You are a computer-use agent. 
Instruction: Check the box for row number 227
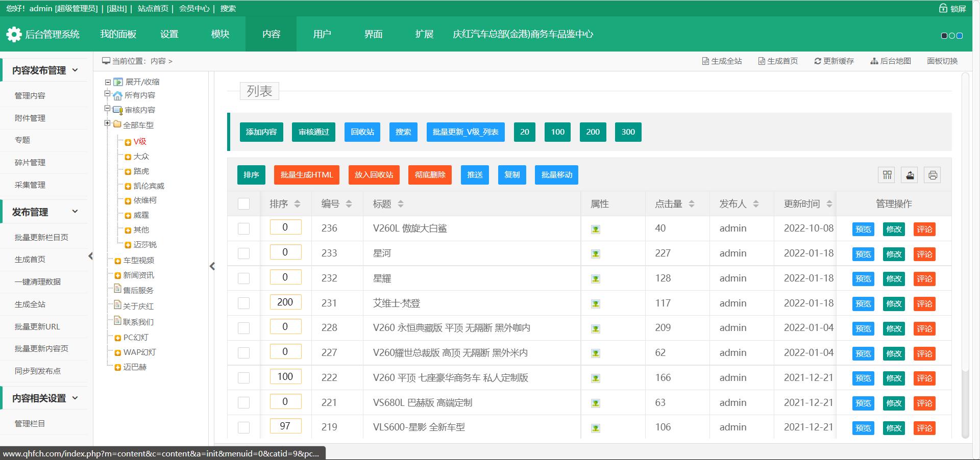(x=244, y=353)
